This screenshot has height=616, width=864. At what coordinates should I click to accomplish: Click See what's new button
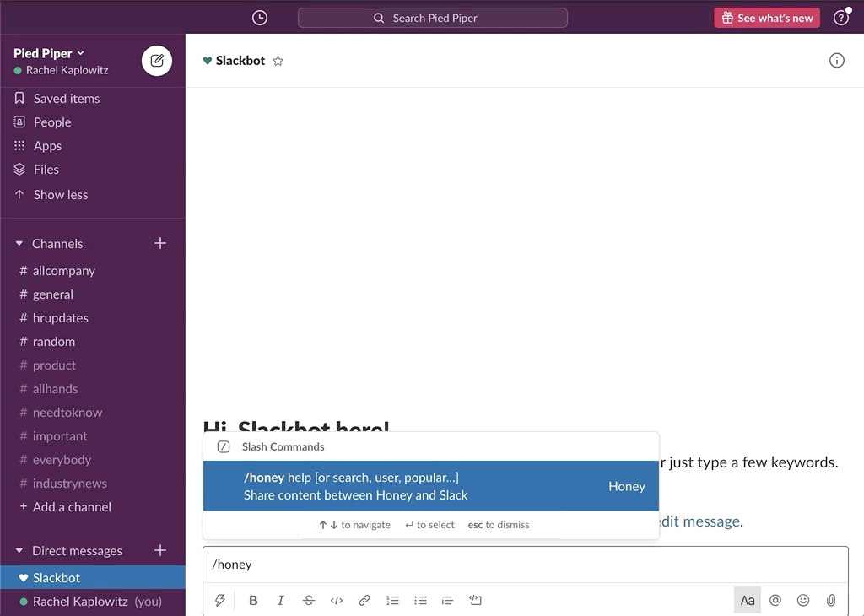[767, 18]
